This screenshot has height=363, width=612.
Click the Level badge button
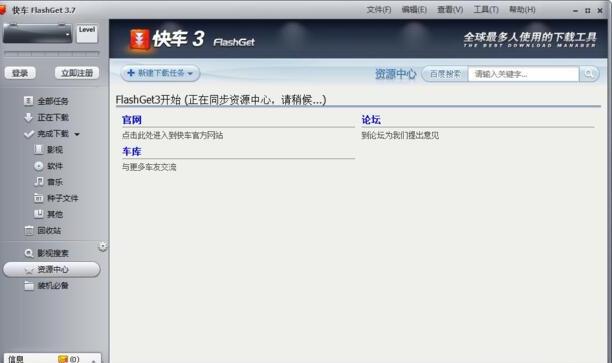(87, 33)
